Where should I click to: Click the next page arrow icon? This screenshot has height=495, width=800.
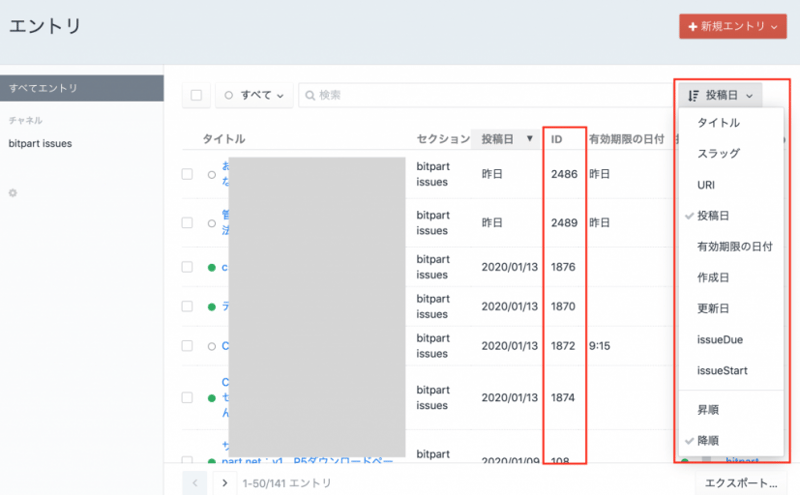pyautogui.click(x=224, y=483)
